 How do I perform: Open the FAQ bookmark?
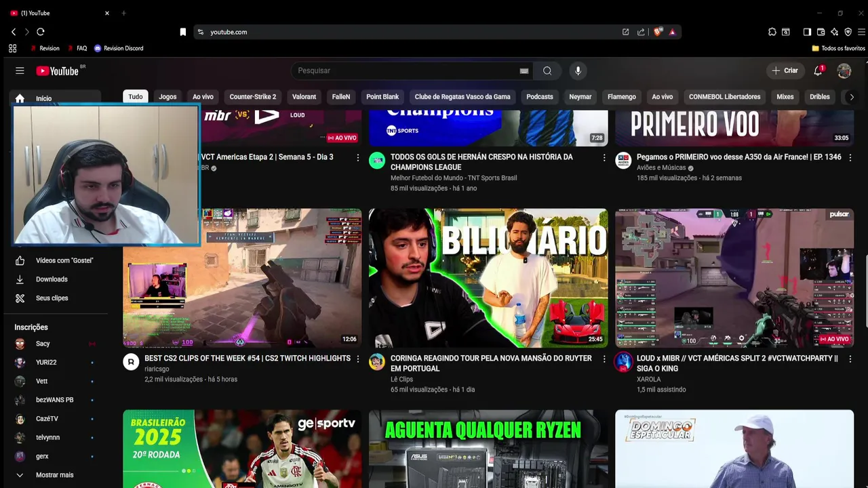77,48
